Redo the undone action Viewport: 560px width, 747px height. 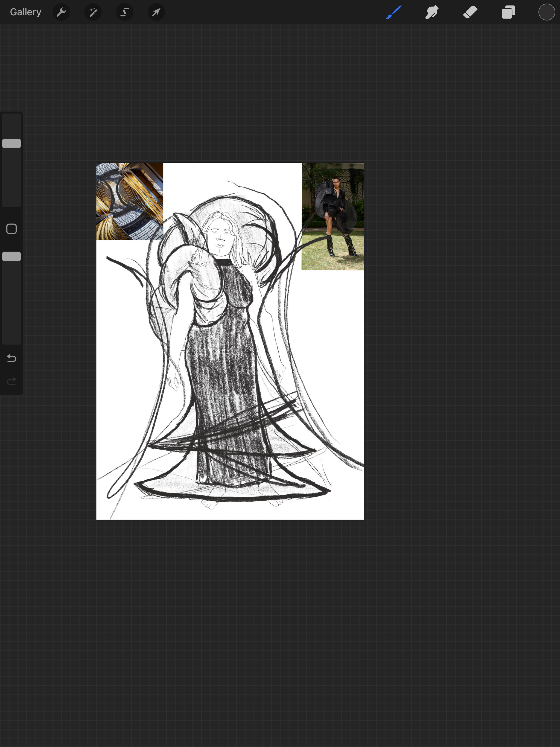point(11,381)
